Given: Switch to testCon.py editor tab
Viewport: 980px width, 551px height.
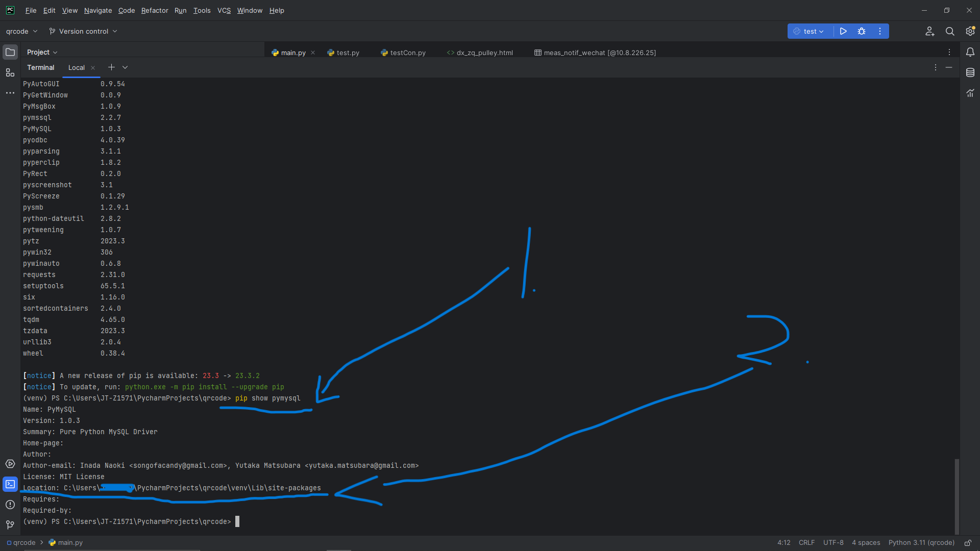Looking at the screenshot, I should point(403,53).
